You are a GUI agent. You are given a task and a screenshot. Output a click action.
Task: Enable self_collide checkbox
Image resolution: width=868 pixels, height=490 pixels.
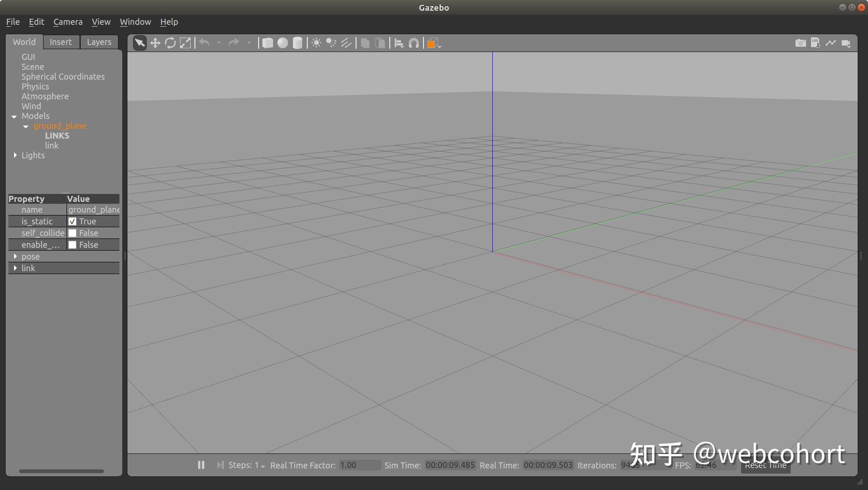tap(73, 233)
